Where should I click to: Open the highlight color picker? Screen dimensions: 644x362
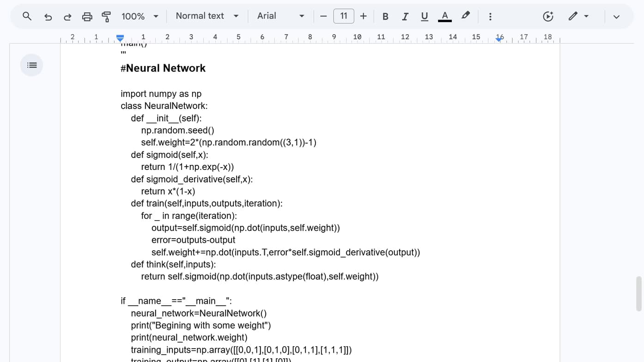[465, 15]
